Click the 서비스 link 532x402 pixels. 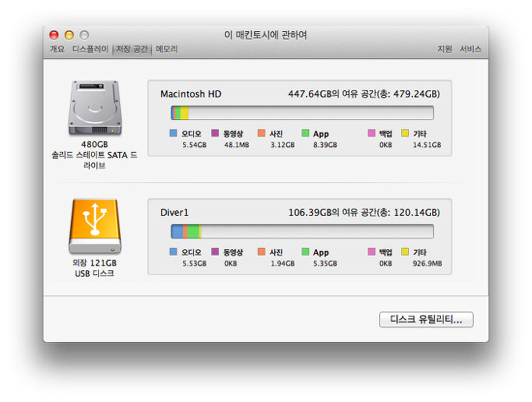pos(470,49)
